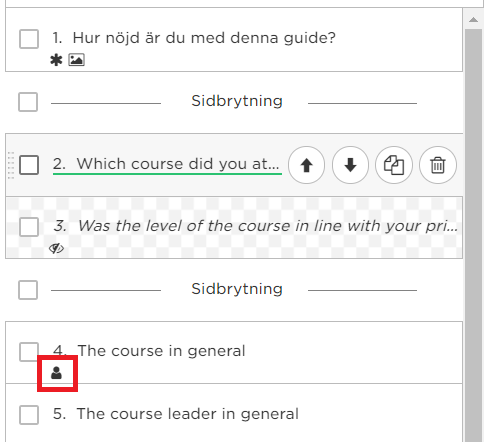Check the box for question 1
Image resolution: width=487 pixels, height=442 pixels.
tap(29, 39)
